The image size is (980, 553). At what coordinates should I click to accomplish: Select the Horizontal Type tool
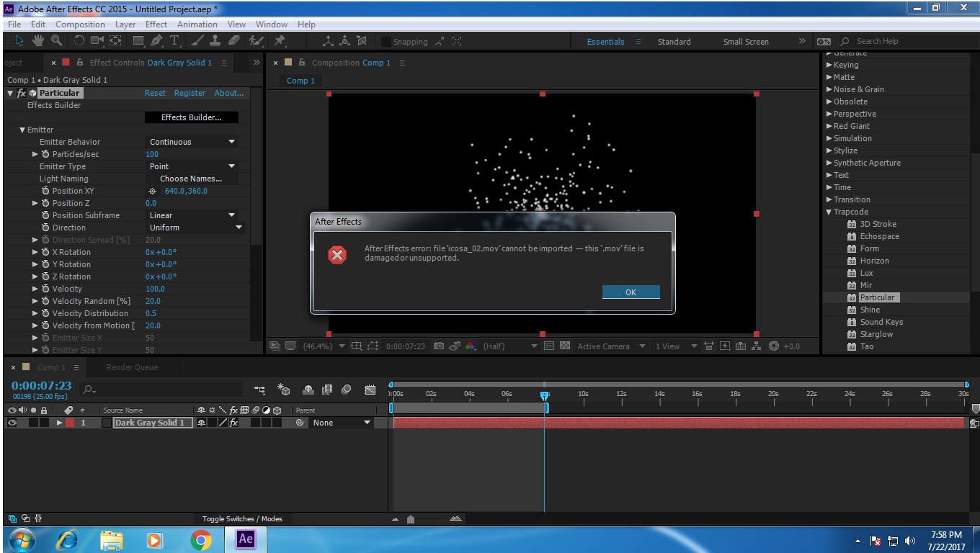pyautogui.click(x=174, y=41)
